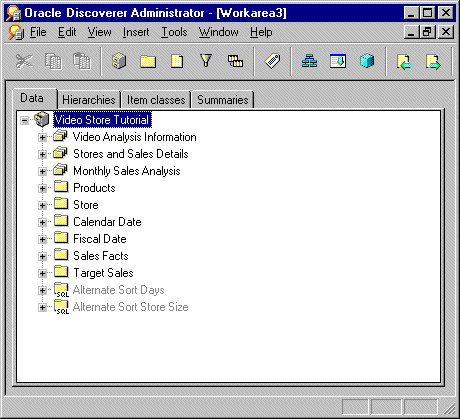460x419 pixels.
Task: Open the View menu
Action: click(x=99, y=32)
